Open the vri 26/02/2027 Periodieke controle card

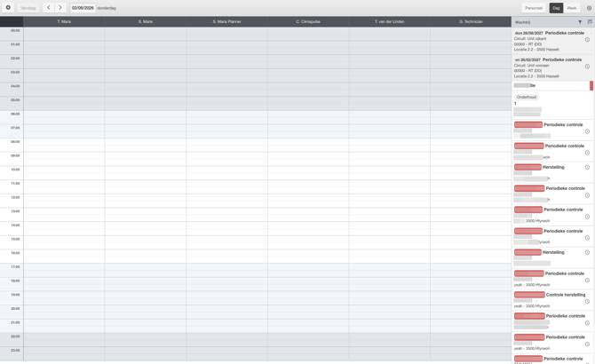click(x=552, y=67)
